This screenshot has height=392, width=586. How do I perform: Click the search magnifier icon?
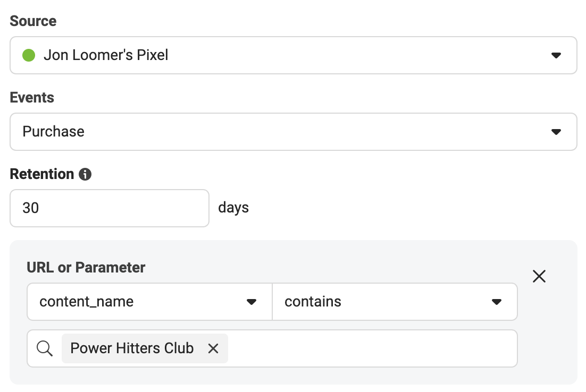[x=45, y=348]
